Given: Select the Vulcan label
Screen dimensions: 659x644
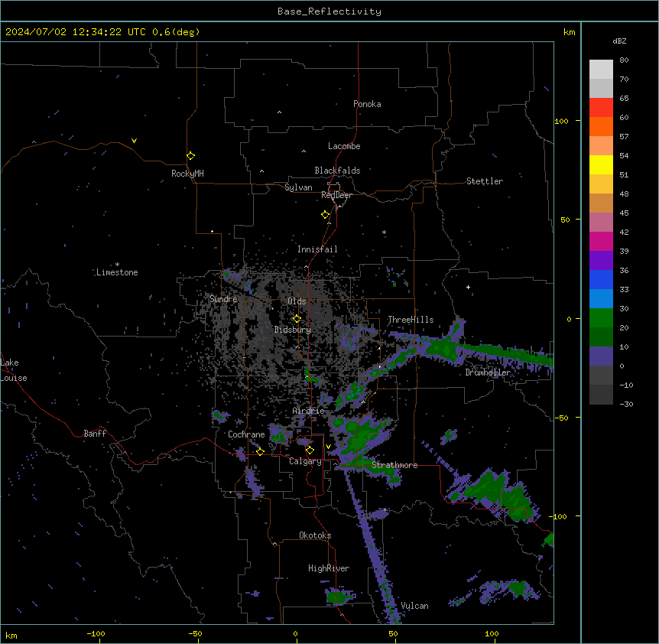Looking at the screenshot, I should click(415, 606).
